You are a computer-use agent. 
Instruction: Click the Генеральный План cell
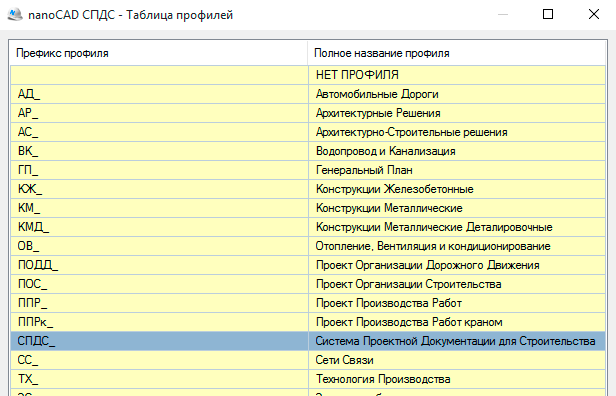coord(457,170)
